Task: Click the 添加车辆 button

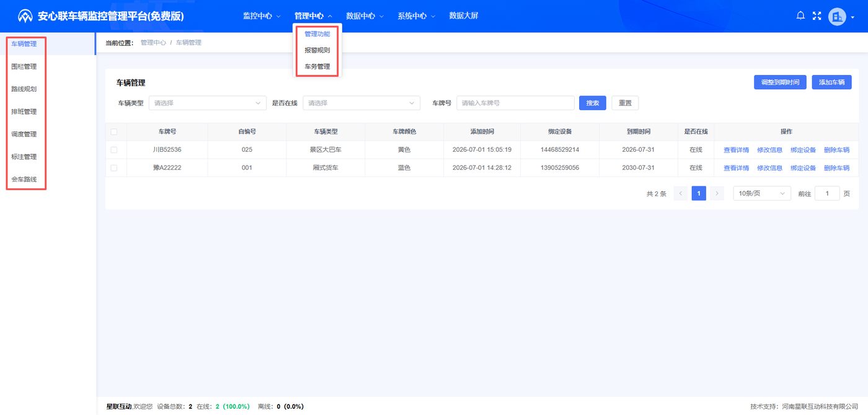Action: [831, 82]
